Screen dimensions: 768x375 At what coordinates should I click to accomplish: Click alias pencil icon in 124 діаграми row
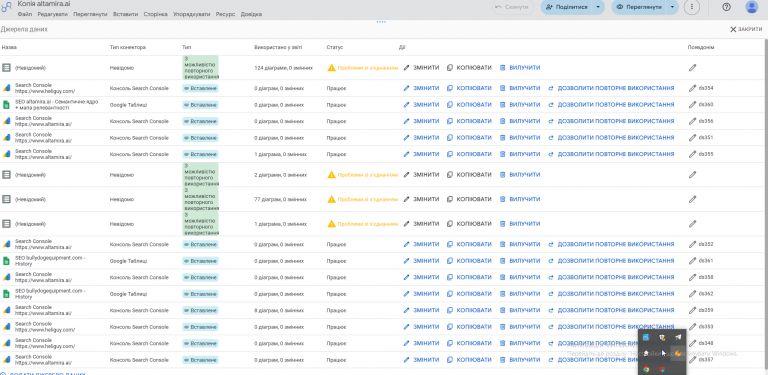point(692,68)
